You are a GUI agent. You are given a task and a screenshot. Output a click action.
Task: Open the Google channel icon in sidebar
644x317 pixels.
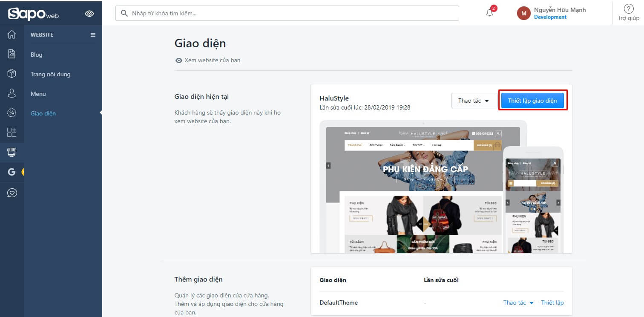click(x=12, y=172)
